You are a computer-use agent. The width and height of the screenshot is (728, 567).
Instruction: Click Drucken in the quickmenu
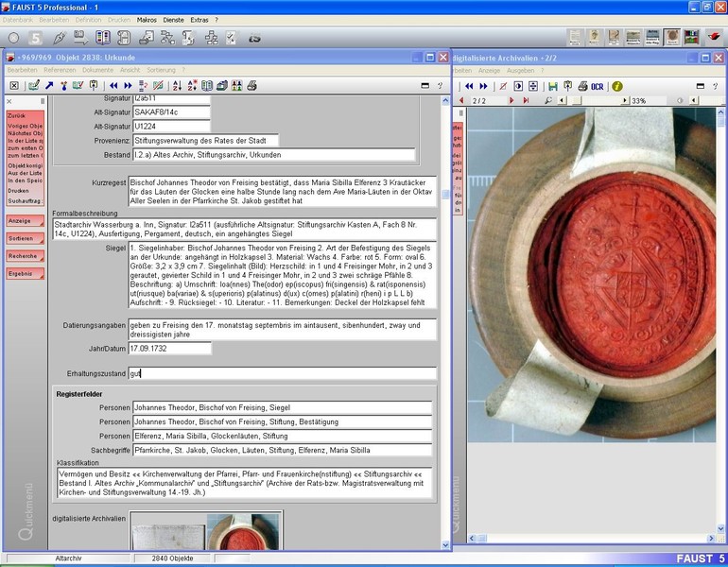pos(18,191)
